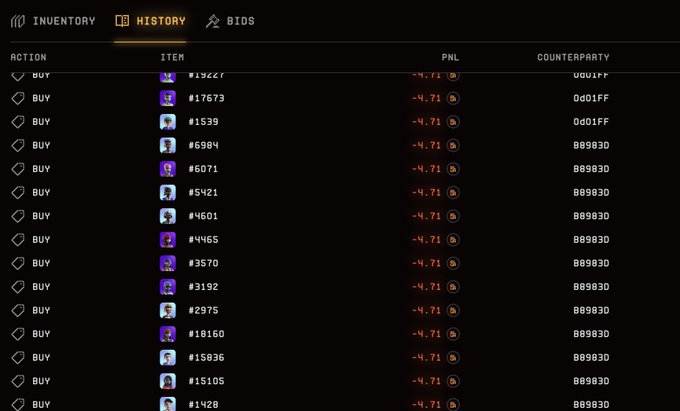Click the book icon beside History
The image size is (680, 411).
[x=122, y=21]
